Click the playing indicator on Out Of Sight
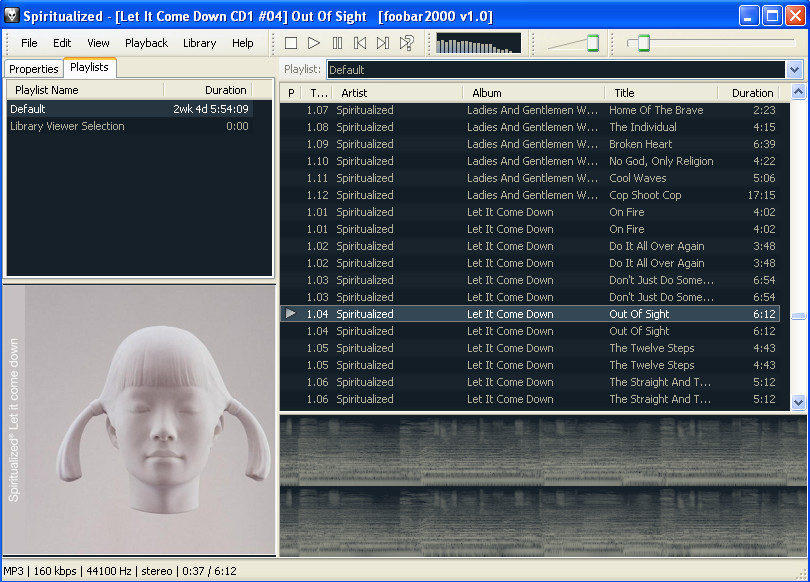The image size is (810, 582). click(x=291, y=313)
